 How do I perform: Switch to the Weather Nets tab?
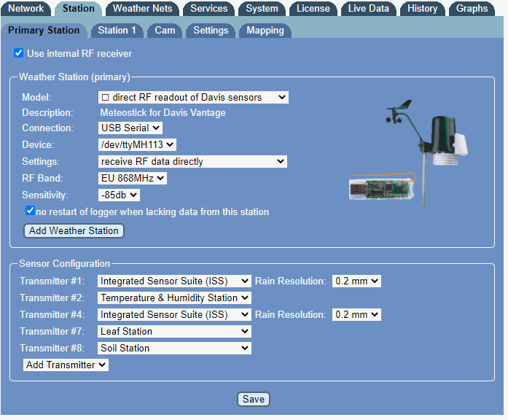pyautogui.click(x=142, y=9)
